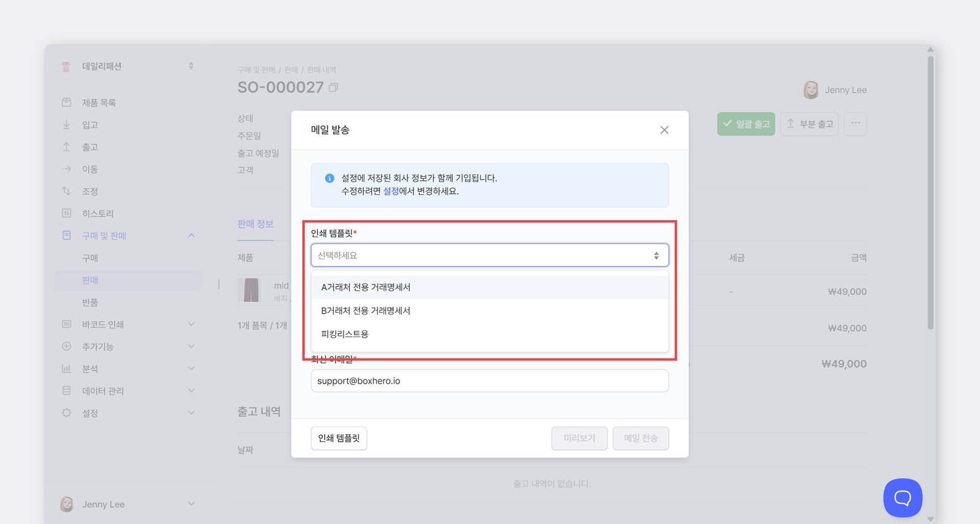Click the 출고 upload-arrow icon
The image size is (980, 524).
(x=67, y=146)
